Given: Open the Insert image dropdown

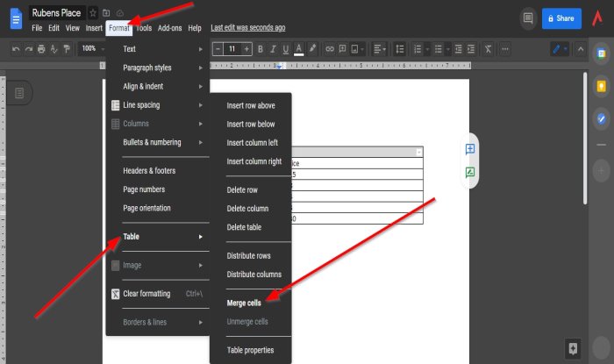Looking at the screenshot, I should coord(357,49).
